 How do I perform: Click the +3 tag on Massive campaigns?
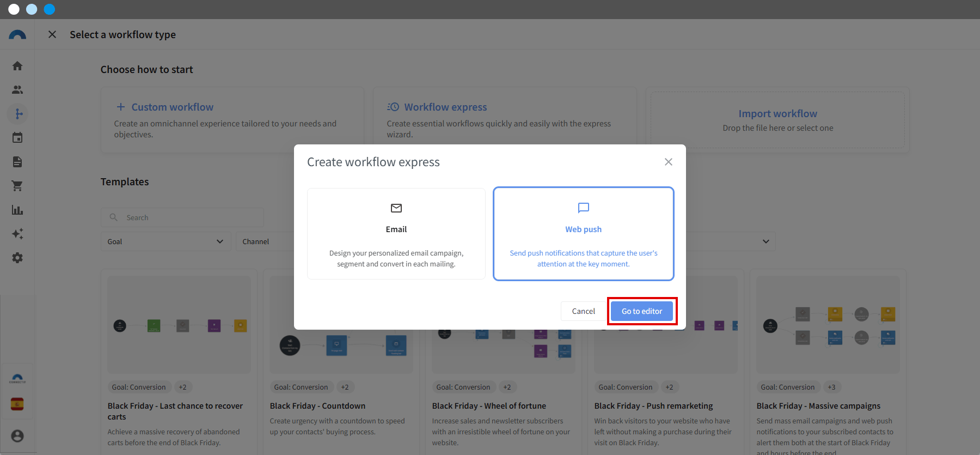[x=831, y=387]
